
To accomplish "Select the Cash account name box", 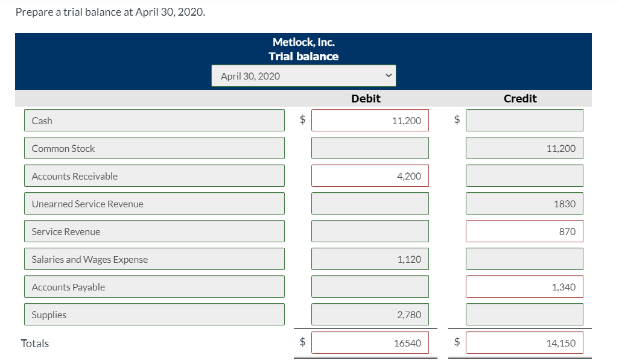I will click(x=154, y=120).
